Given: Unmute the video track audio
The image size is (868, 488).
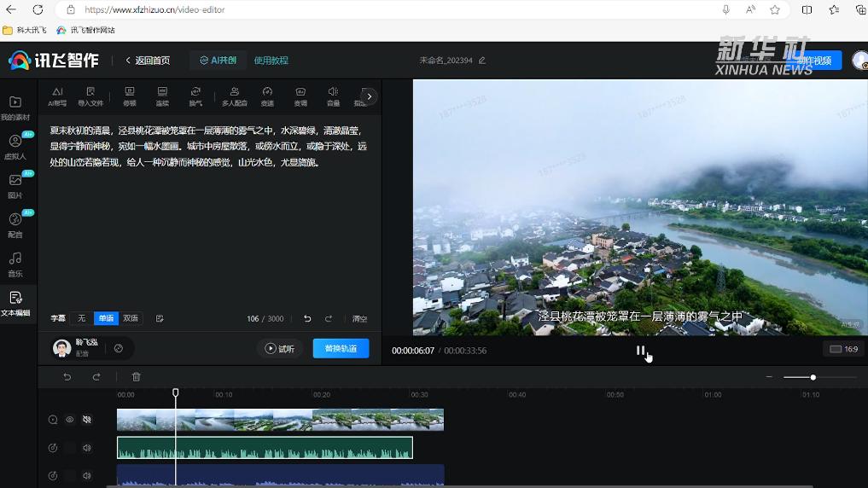Looking at the screenshot, I should [86, 420].
